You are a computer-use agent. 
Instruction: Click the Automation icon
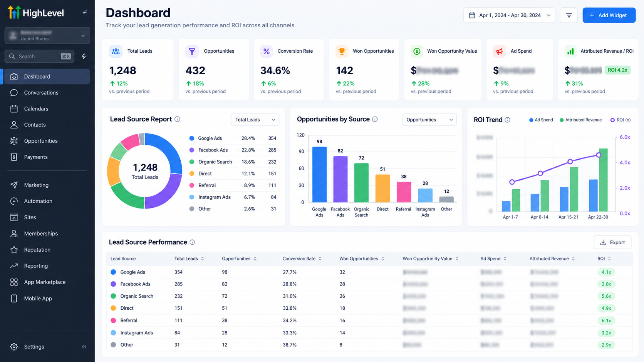pos(14,201)
